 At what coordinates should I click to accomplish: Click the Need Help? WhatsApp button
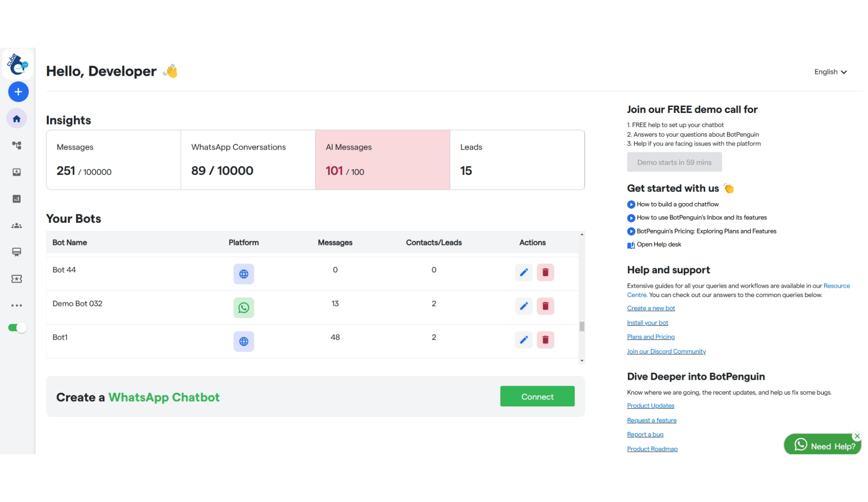822,445
